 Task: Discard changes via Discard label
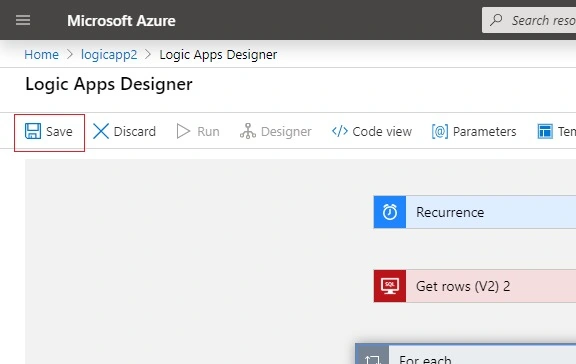pos(135,131)
